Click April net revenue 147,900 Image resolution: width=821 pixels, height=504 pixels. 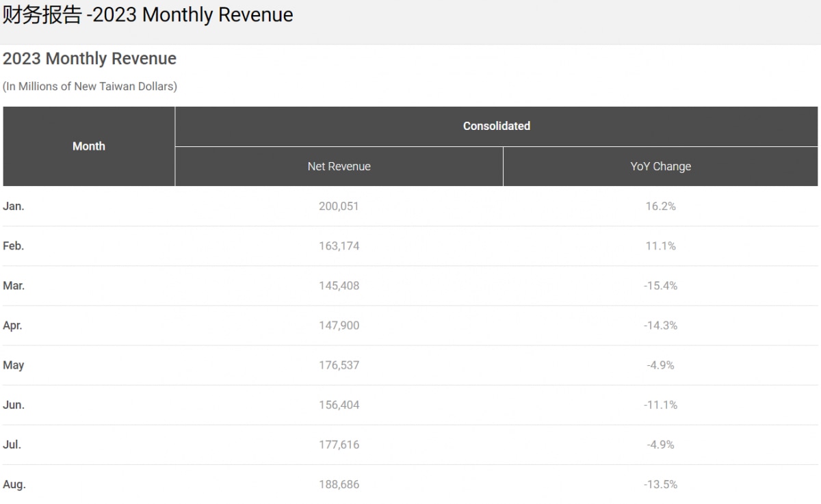pos(339,326)
